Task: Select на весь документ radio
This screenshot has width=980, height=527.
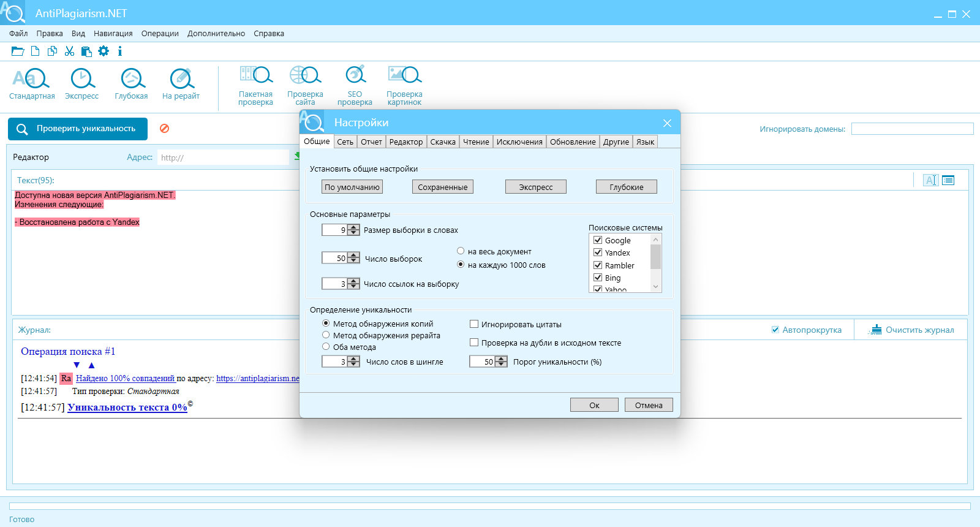Action: 461,251
